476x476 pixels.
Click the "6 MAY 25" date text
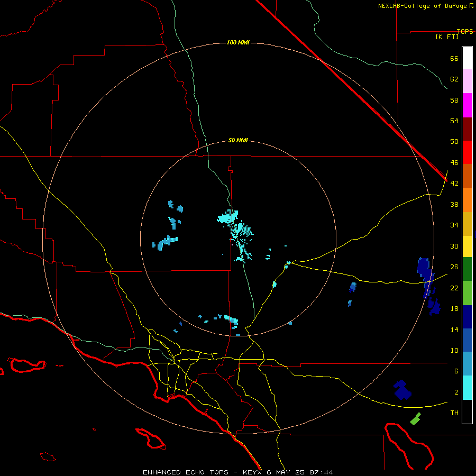click(286, 472)
